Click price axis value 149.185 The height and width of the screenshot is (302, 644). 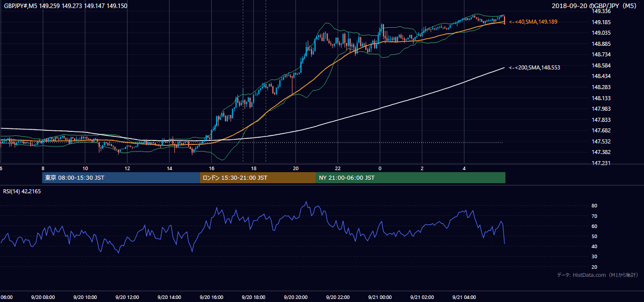coord(601,22)
